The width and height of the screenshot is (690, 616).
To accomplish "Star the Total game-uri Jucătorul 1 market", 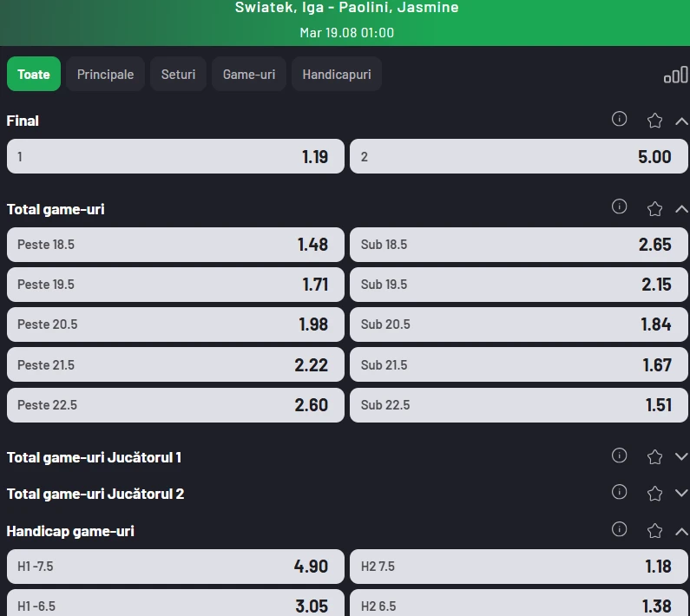I will (654, 457).
